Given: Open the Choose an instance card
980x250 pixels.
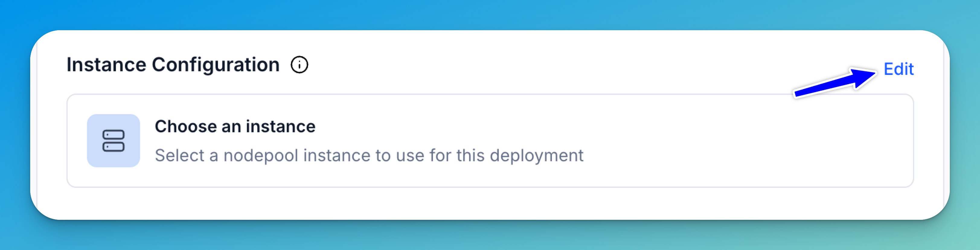Looking at the screenshot, I should (x=490, y=140).
